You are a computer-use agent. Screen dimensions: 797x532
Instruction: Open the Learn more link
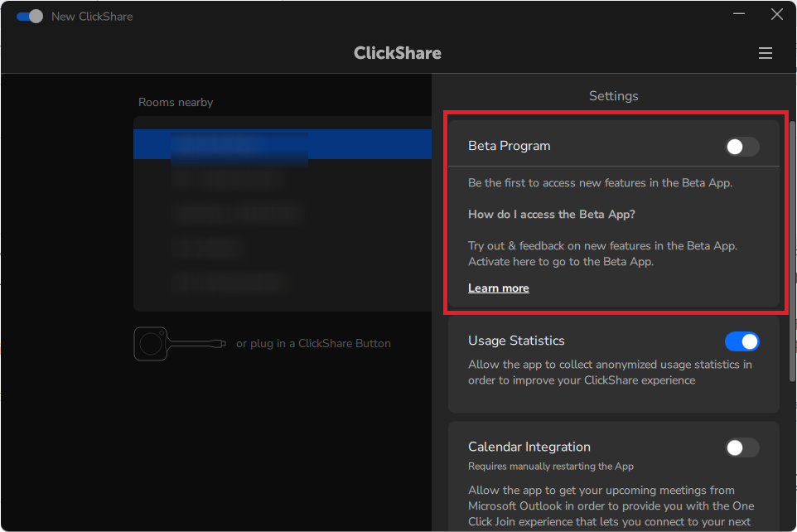[x=498, y=288]
